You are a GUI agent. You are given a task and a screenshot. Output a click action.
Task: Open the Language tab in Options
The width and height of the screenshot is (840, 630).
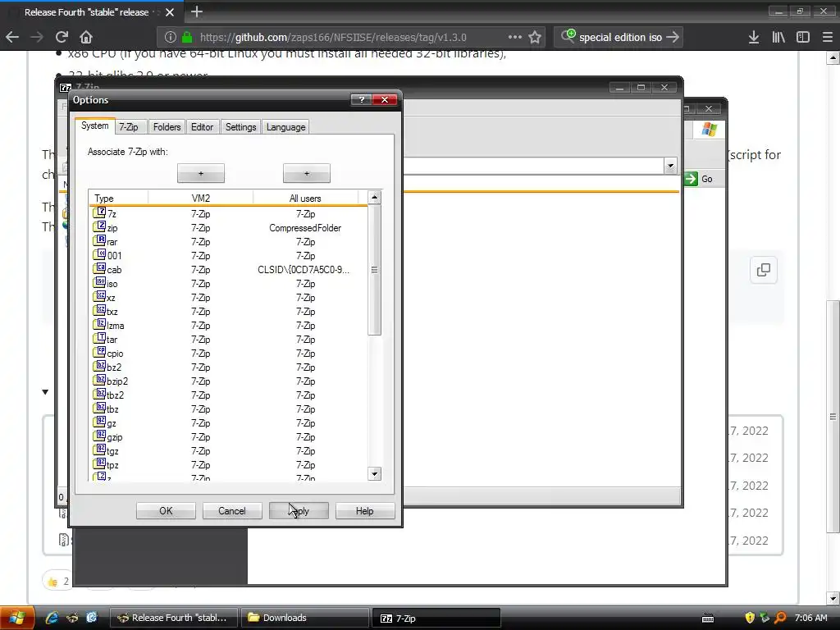(x=285, y=127)
